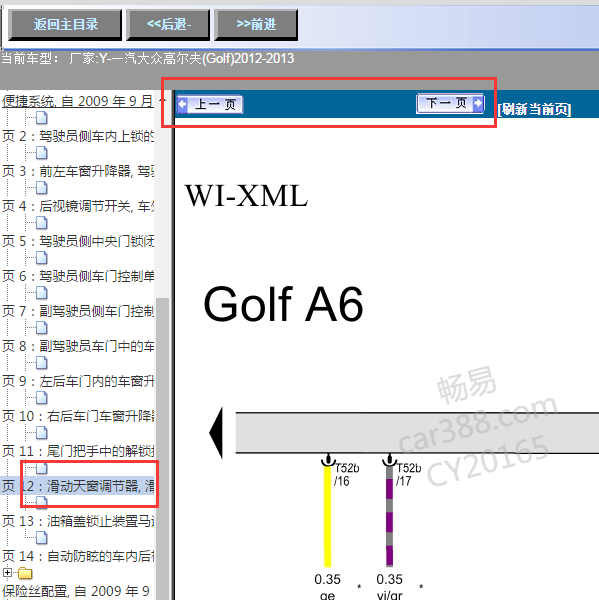Click T52b /16 connector label
Image resolution: width=599 pixels, height=600 pixels.
pos(347,474)
